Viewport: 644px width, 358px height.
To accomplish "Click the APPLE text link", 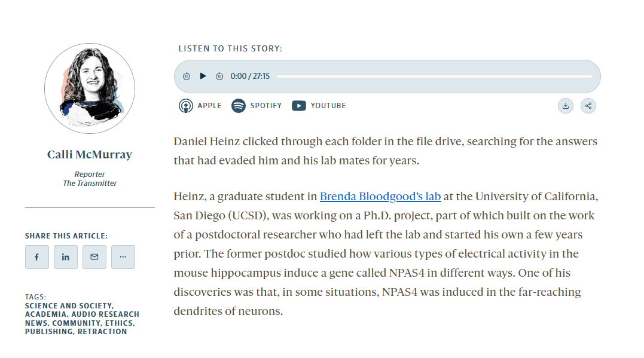I will point(209,106).
